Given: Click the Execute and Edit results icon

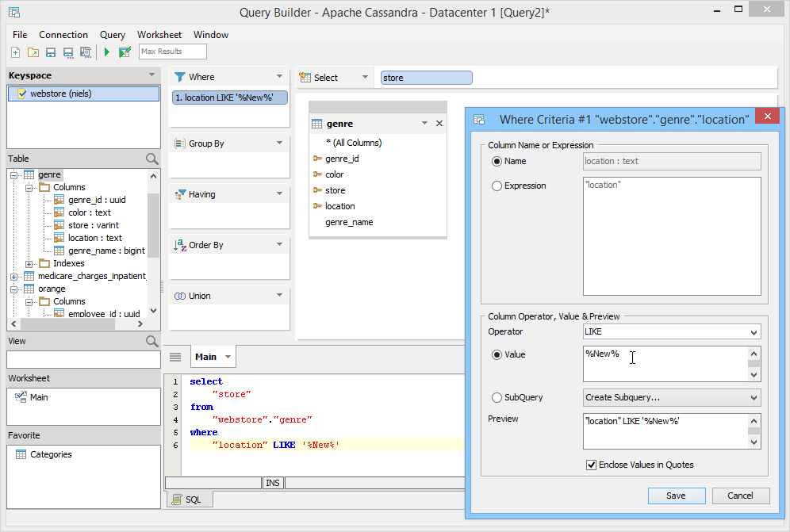Looking at the screenshot, I should [x=125, y=52].
